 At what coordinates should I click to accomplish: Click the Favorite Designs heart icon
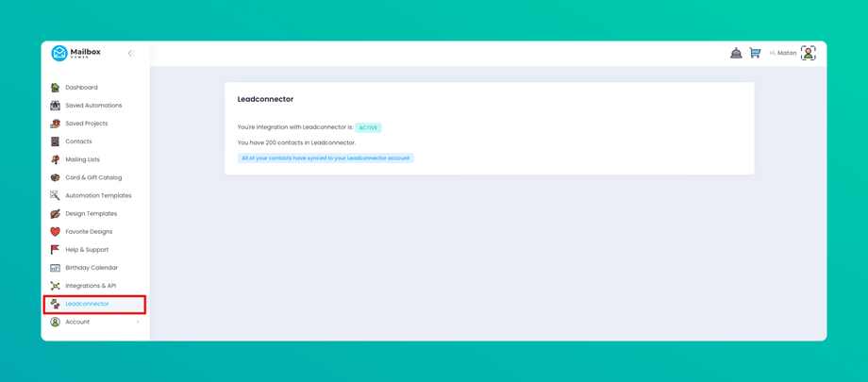55,231
